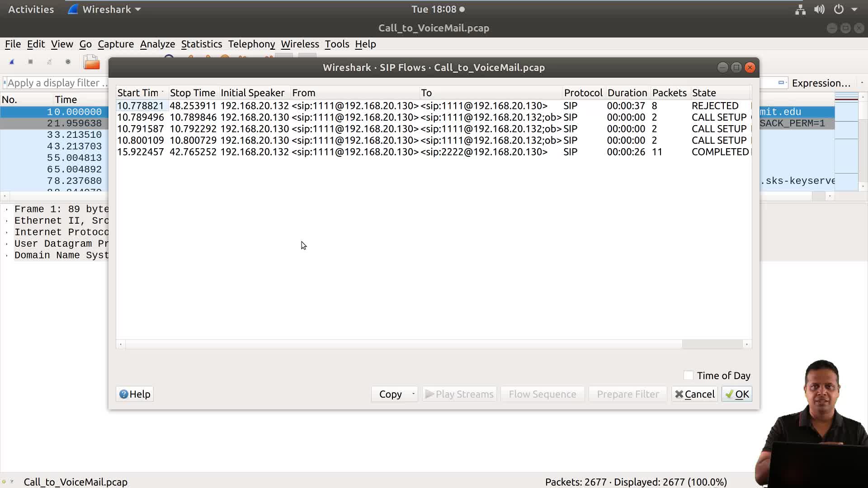Open the Telephony menu

(x=251, y=44)
